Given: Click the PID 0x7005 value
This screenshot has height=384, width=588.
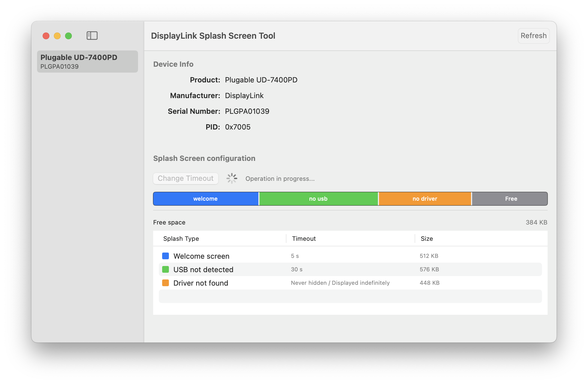Looking at the screenshot, I should (x=238, y=127).
